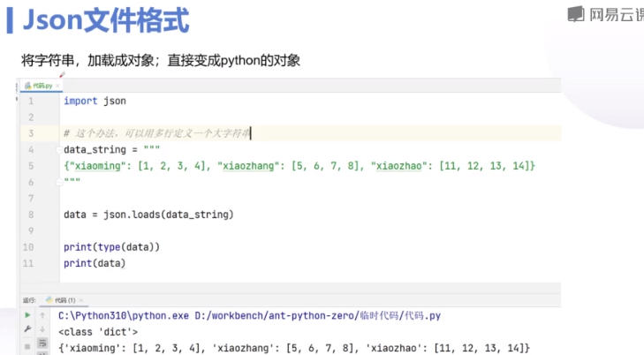Screen dimensions: 644x355
Task: Click the Chinese comment on line 3
Action: tap(157, 133)
